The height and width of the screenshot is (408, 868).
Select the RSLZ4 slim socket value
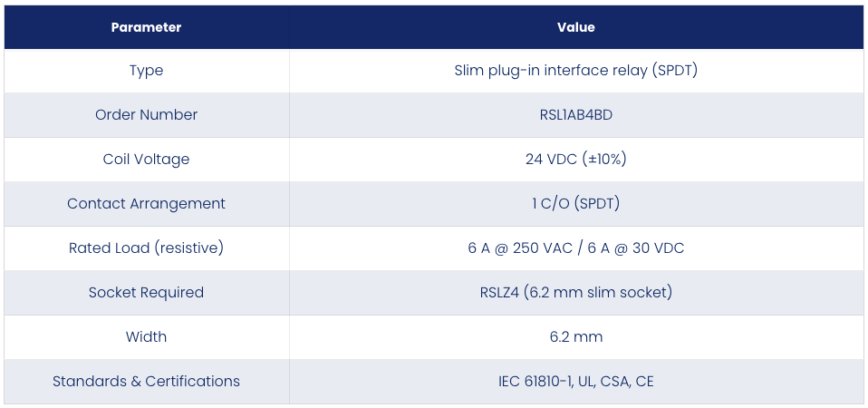point(575,292)
